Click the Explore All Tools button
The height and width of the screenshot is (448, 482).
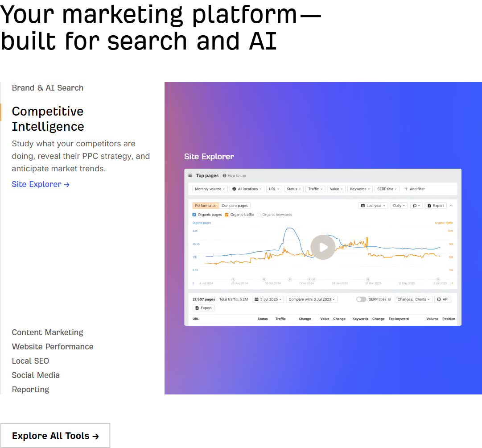[x=55, y=435]
